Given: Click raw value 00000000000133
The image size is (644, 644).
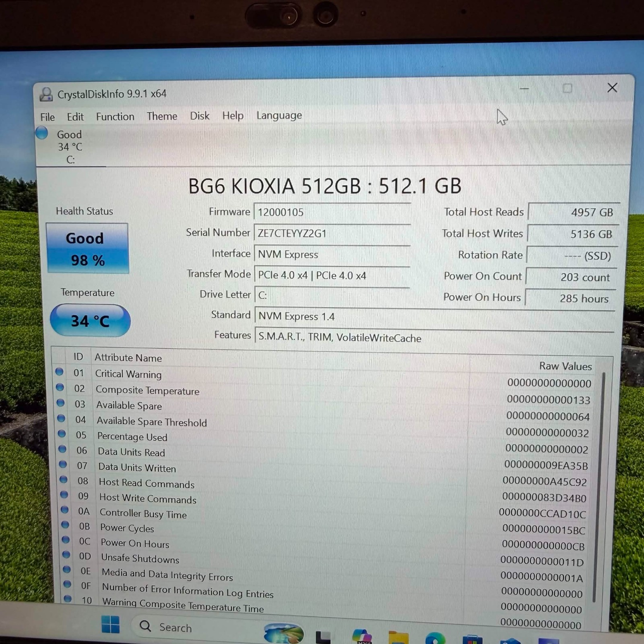Looking at the screenshot, I should click(548, 399).
